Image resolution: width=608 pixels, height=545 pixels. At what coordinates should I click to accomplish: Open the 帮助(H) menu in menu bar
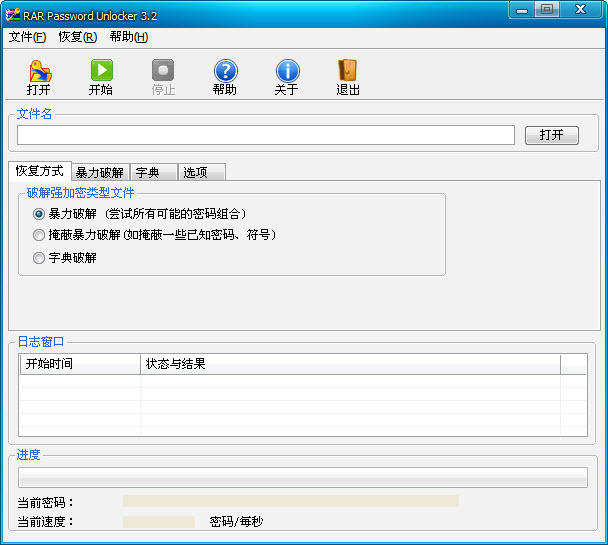[128, 37]
